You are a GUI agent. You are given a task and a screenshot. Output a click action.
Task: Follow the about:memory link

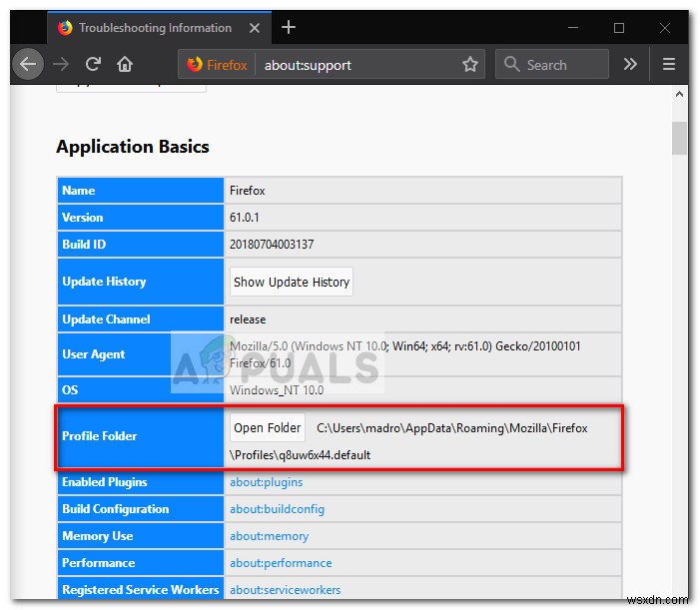(x=270, y=536)
